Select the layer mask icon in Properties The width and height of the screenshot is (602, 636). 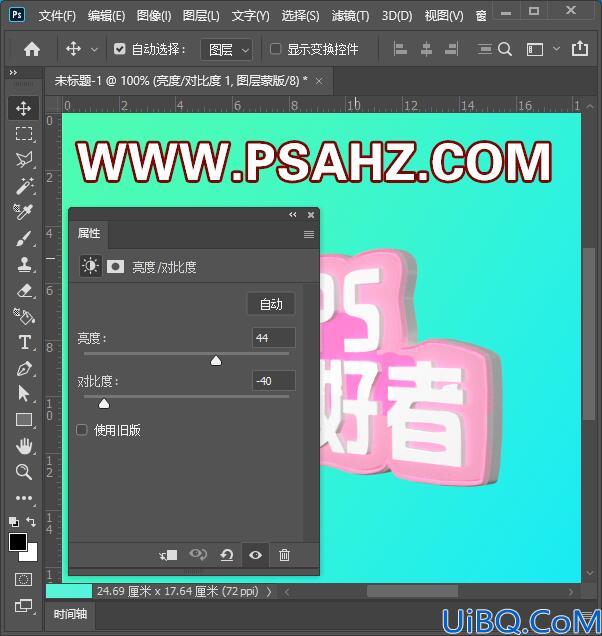click(x=115, y=266)
